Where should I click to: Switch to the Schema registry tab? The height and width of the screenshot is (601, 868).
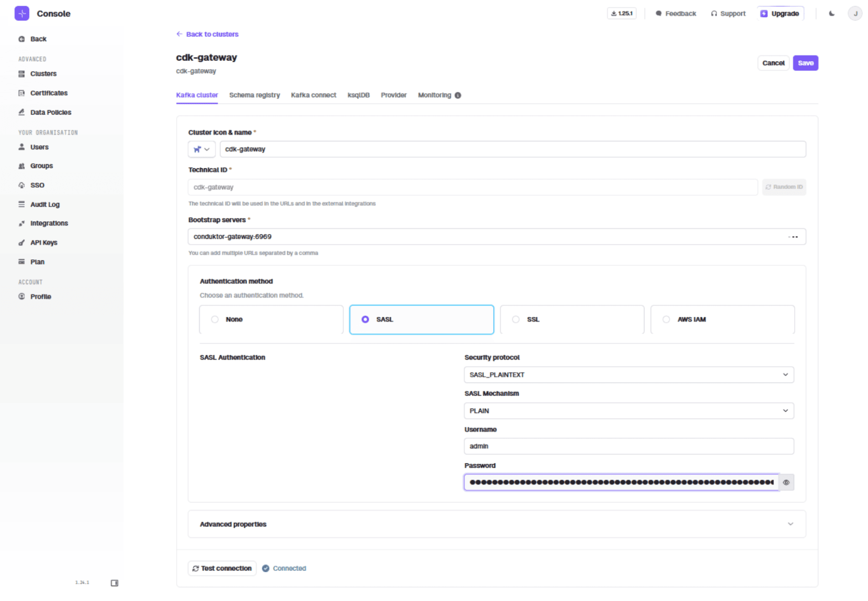[x=254, y=95]
